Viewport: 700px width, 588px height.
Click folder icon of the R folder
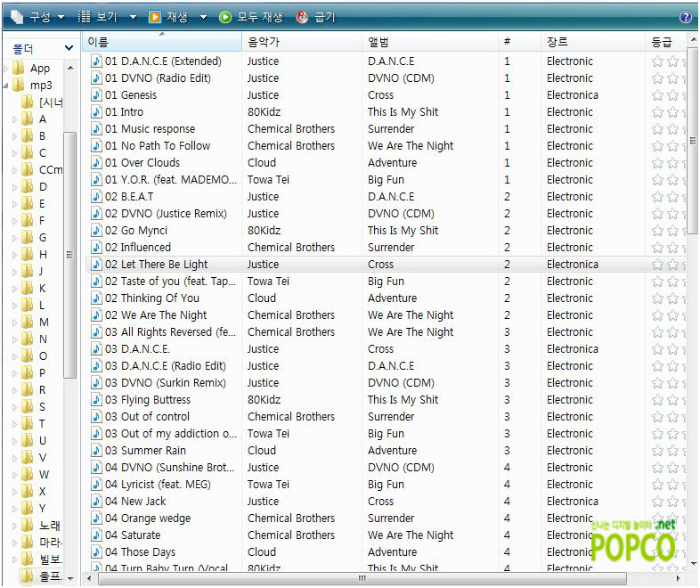(x=27, y=389)
